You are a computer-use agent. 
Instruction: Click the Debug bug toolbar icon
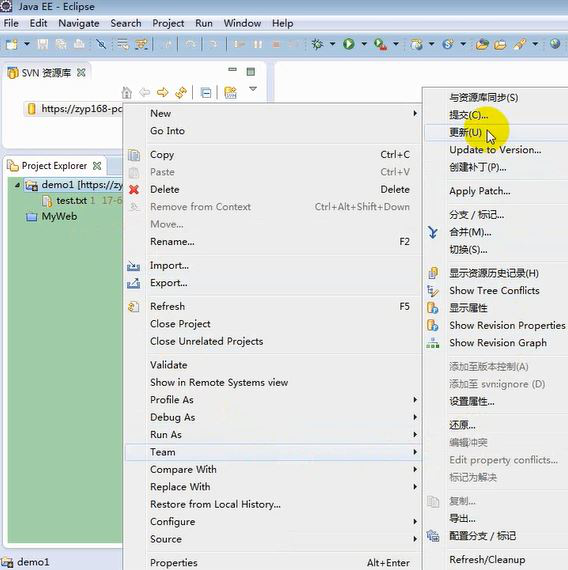tap(317, 44)
